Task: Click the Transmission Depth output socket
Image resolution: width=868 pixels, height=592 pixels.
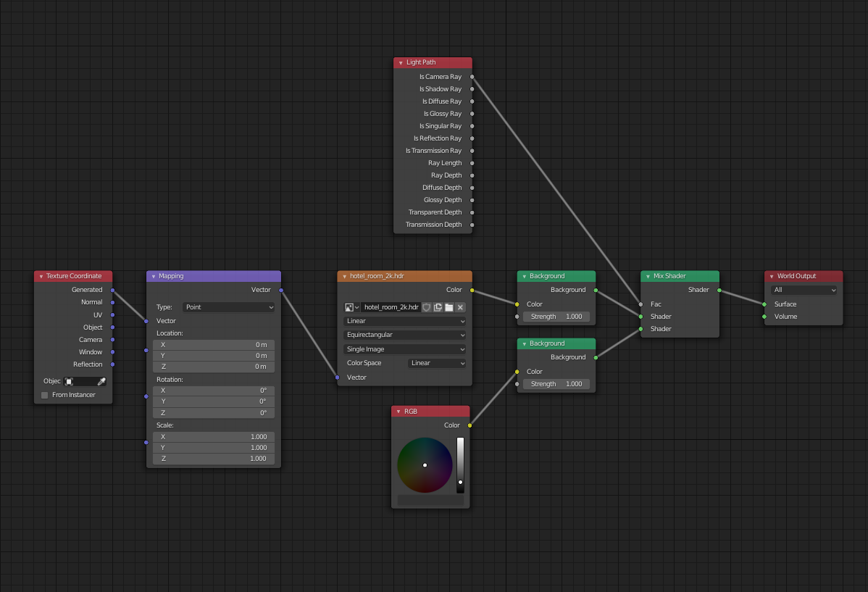Action: point(472,225)
